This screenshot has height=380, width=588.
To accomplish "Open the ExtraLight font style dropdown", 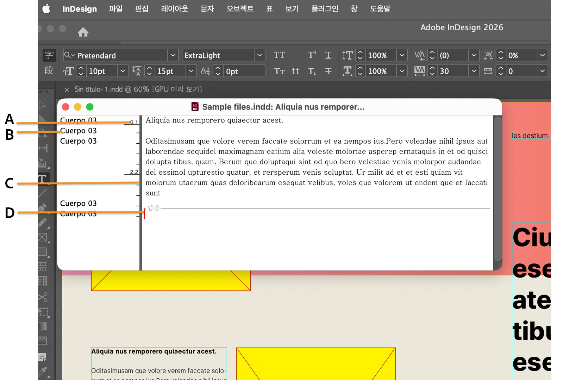I will tap(259, 55).
